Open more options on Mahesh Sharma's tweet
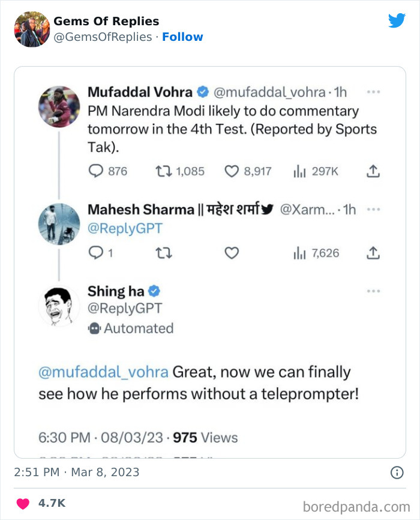The image size is (420, 520). pyautogui.click(x=373, y=210)
